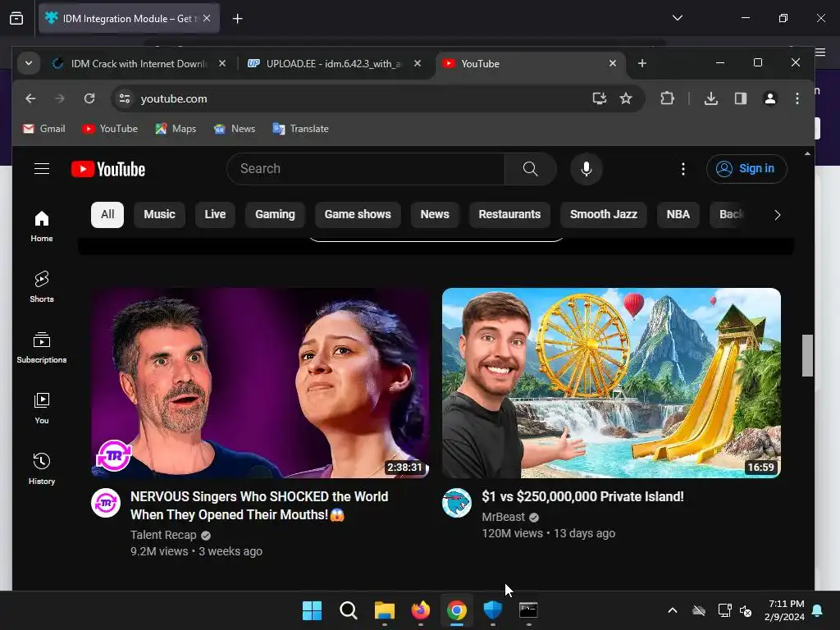Open MrBeast Private Island video thumbnail
Screen dimensions: 840x630
tap(611, 383)
